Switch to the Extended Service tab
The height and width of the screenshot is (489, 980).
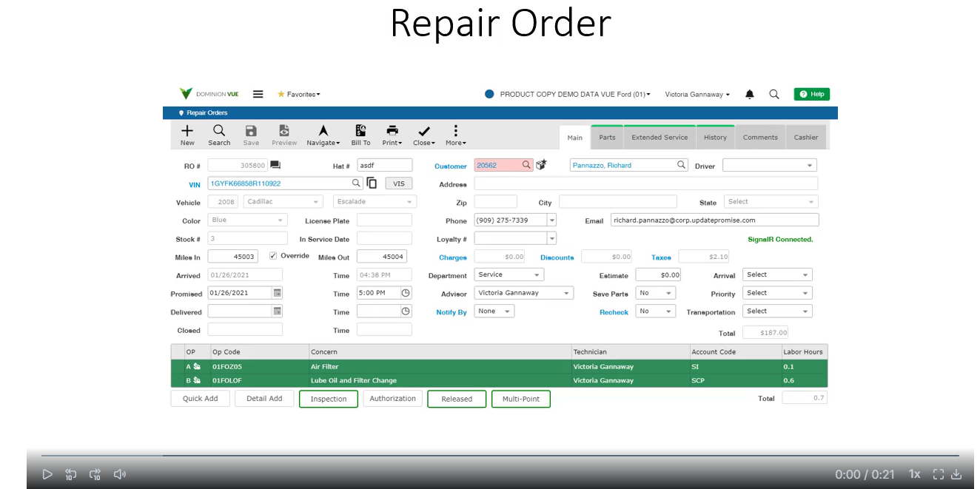(x=660, y=137)
